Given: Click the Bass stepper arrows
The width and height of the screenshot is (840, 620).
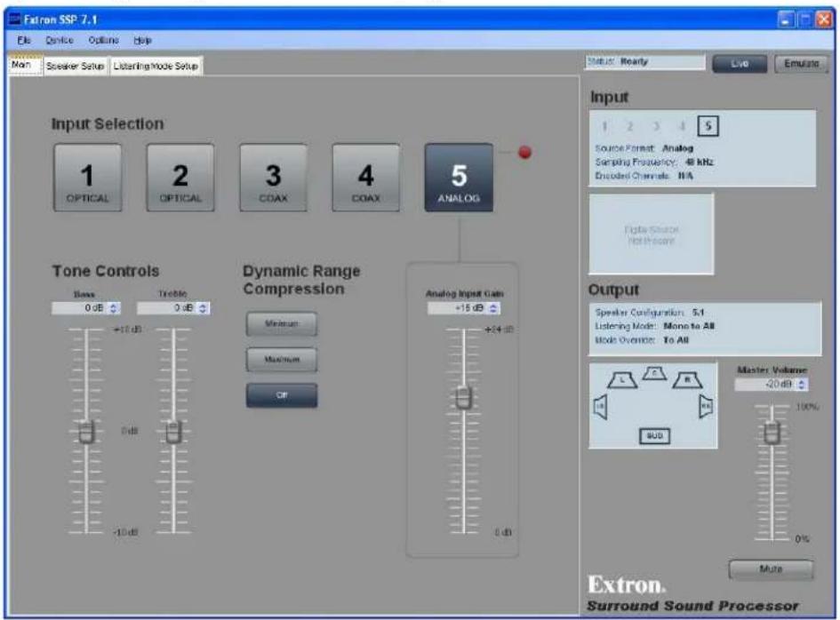Looking at the screenshot, I should 113,308.
